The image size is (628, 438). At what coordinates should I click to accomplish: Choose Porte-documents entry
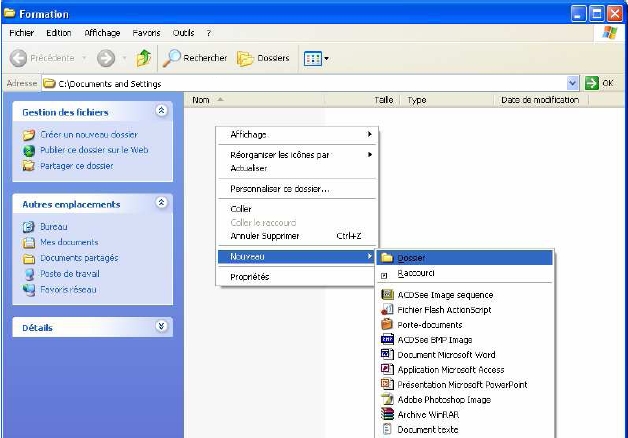pos(465,325)
